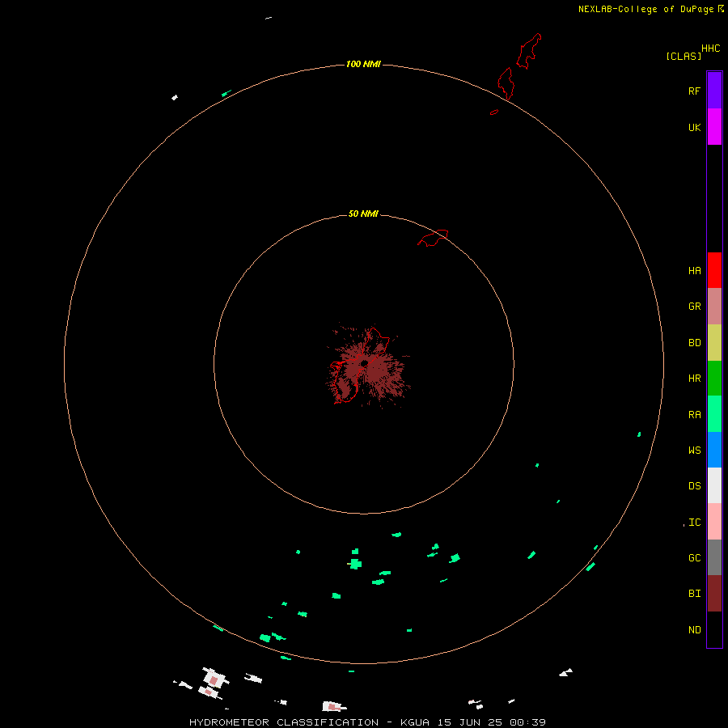
Task: Click the HA legend label
Action: [x=694, y=271]
